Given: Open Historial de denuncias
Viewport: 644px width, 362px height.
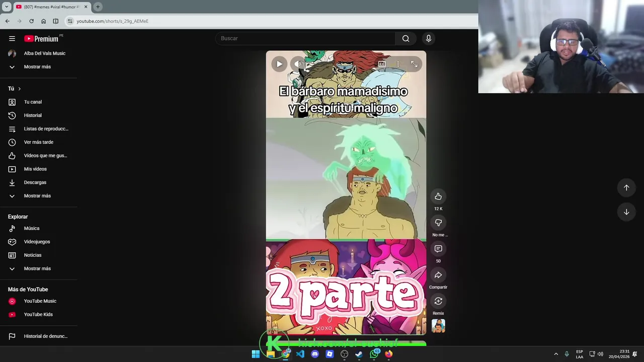Looking at the screenshot, I should pyautogui.click(x=39, y=336).
